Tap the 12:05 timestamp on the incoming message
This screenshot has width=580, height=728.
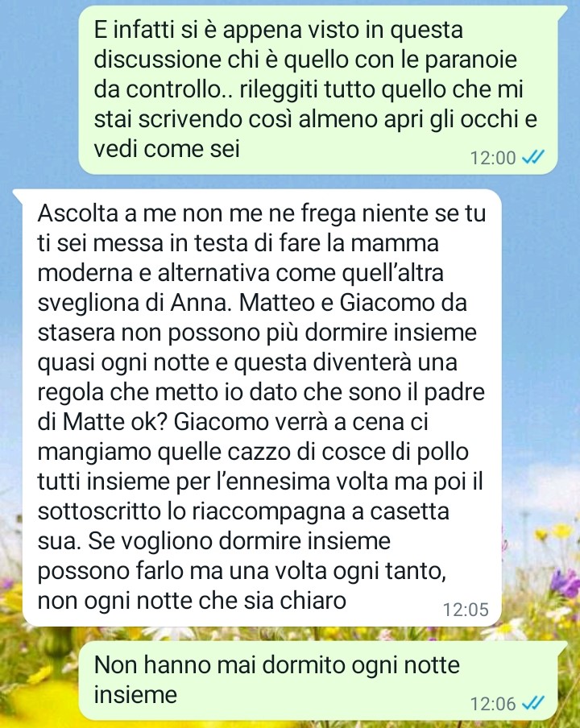point(466,610)
